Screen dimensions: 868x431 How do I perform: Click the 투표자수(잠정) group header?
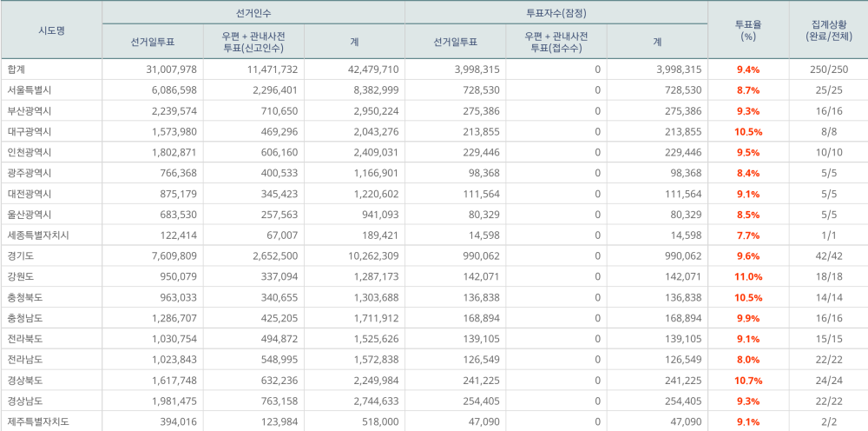[x=556, y=12]
